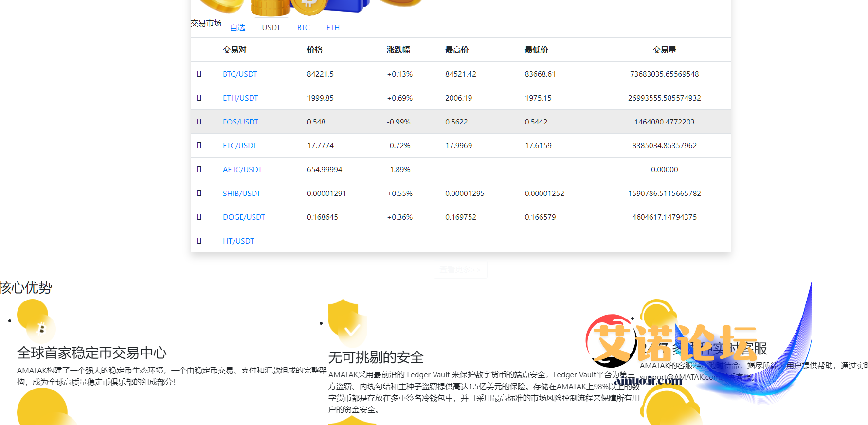Click the favorite square icon in DOGE/USDT row
868x425 pixels.
199,217
